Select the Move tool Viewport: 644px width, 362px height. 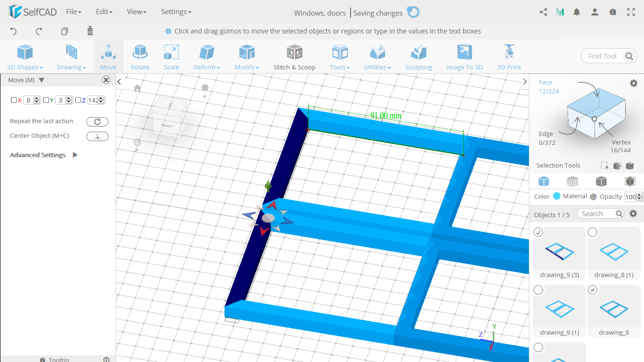coord(108,57)
